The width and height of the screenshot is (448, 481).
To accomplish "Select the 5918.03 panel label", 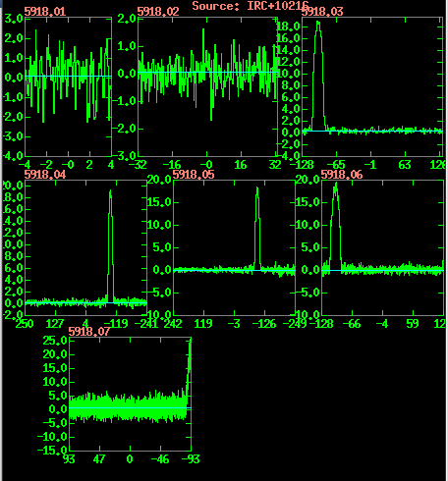I will [x=322, y=12].
